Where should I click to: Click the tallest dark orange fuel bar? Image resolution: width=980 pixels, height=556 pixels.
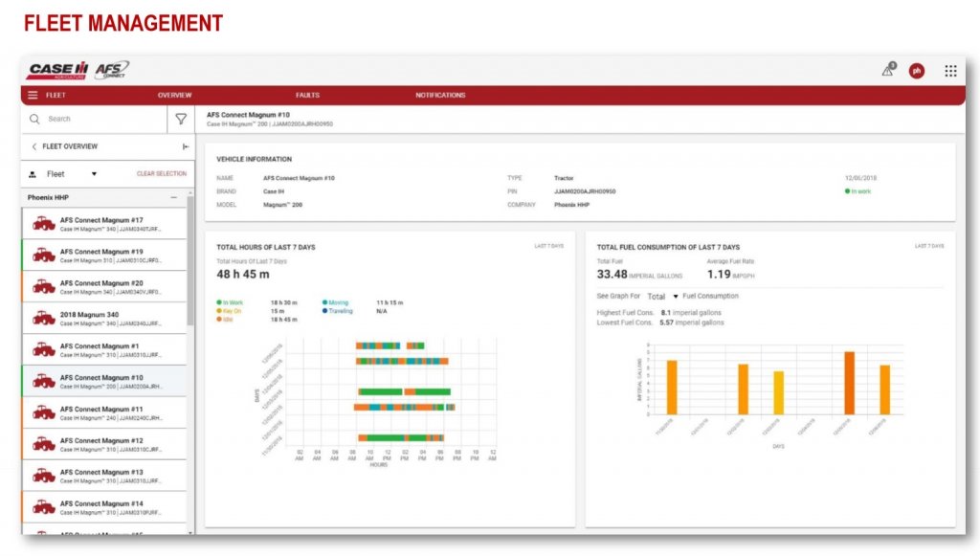tap(850, 383)
